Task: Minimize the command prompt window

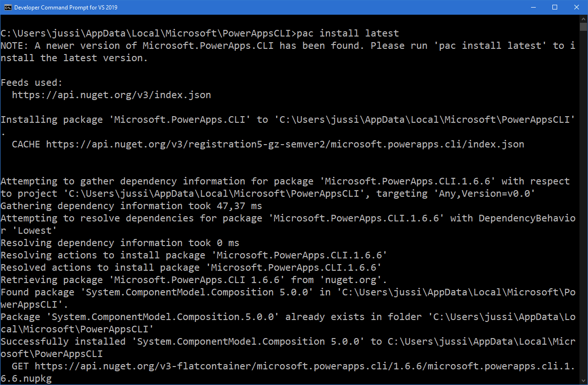Action: point(534,7)
